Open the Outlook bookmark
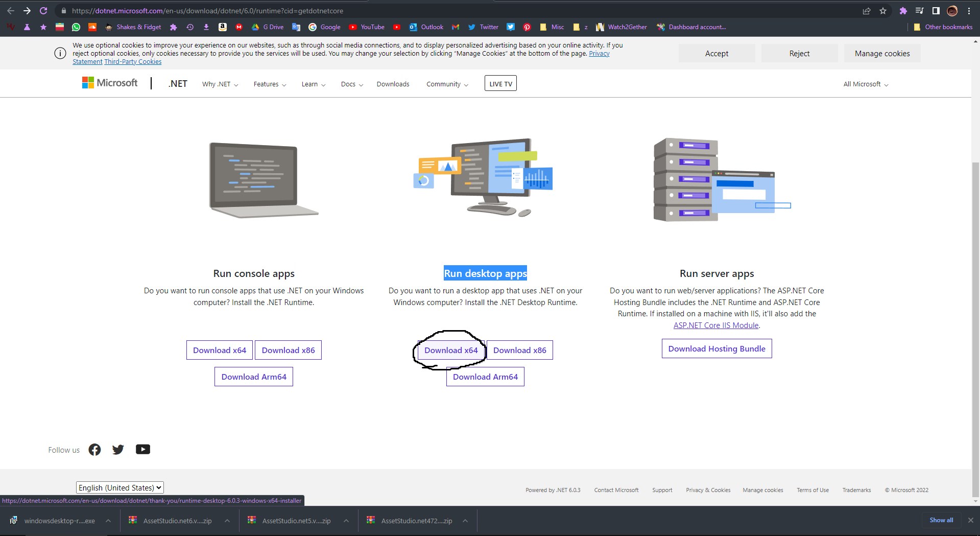 [x=426, y=27]
